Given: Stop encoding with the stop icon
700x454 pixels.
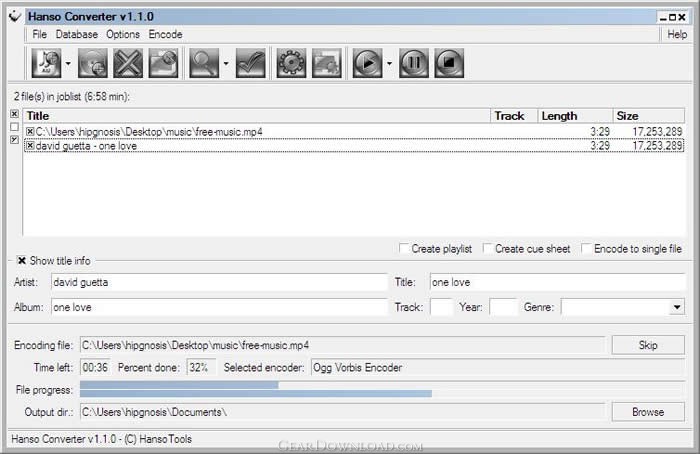Looking at the screenshot, I should coord(449,63).
